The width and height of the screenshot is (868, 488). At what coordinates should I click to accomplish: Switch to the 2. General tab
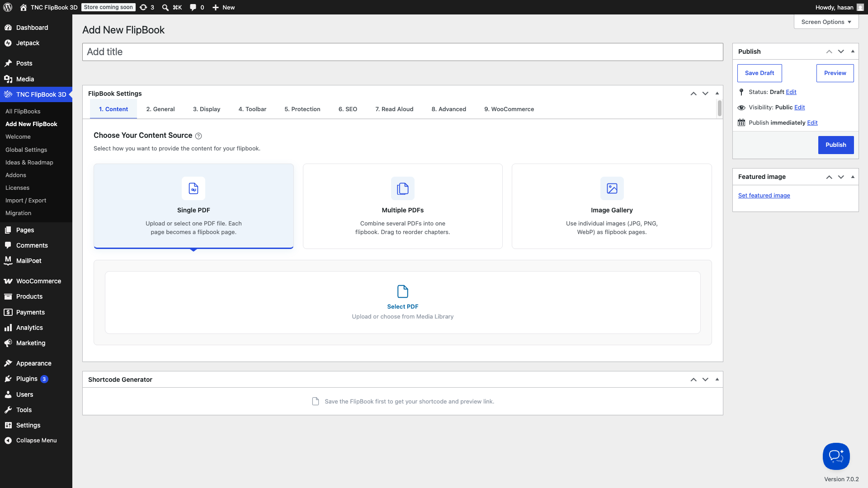click(160, 109)
